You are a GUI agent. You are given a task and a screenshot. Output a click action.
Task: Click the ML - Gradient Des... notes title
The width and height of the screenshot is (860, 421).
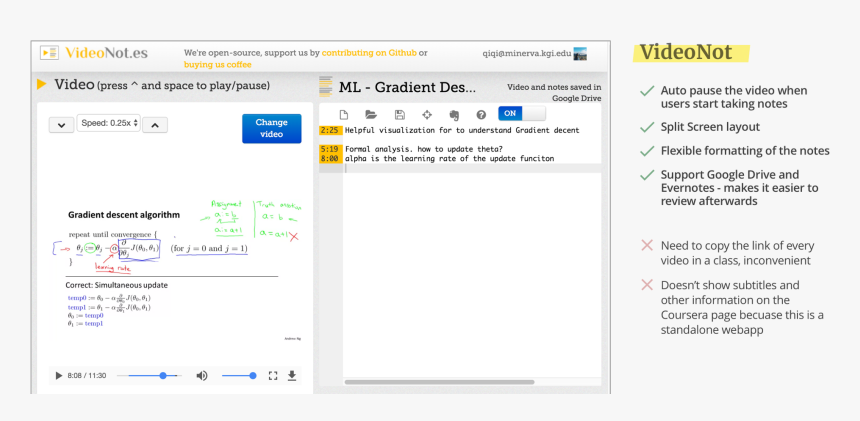(407, 87)
